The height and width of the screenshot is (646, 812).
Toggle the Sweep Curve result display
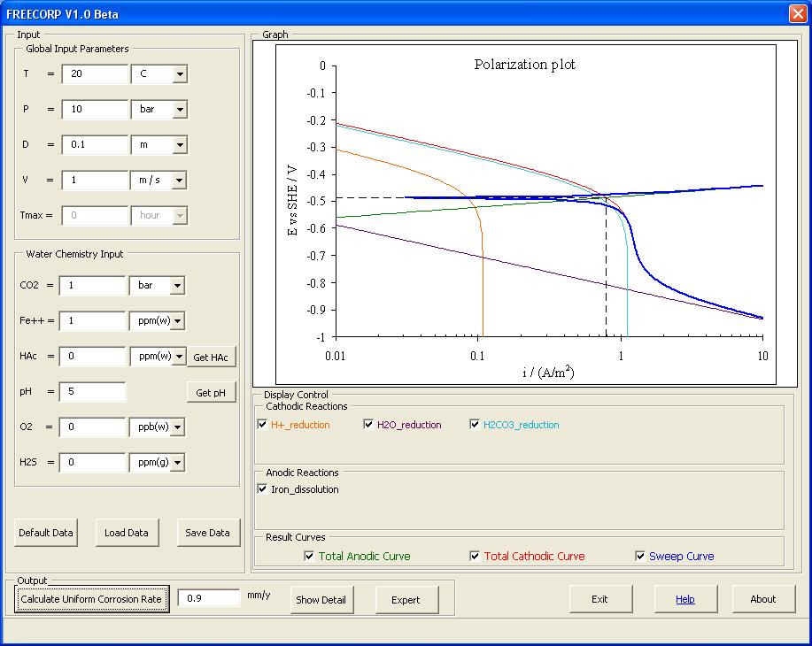tap(639, 556)
